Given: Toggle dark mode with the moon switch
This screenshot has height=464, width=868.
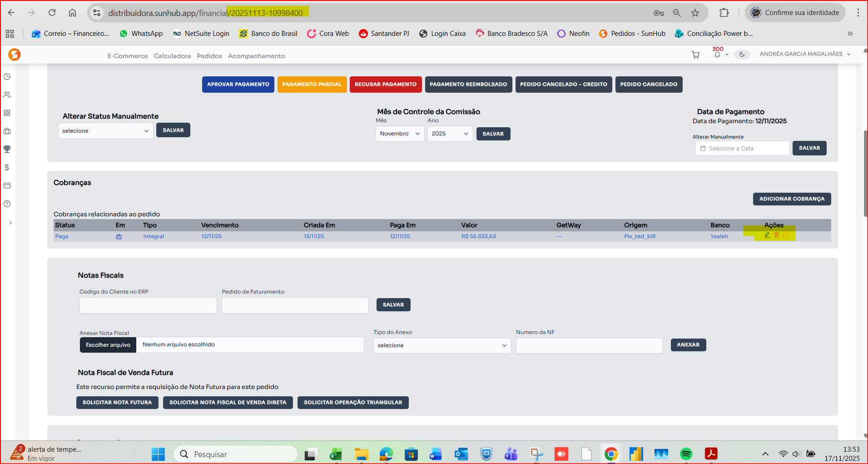Looking at the screenshot, I should (742, 55).
